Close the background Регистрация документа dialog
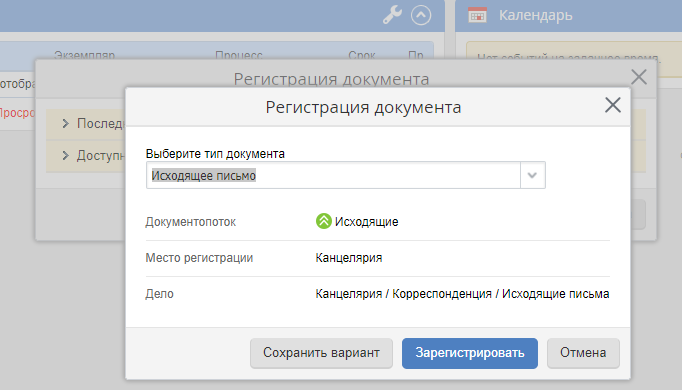682x390 pixels. click(639, 77)
